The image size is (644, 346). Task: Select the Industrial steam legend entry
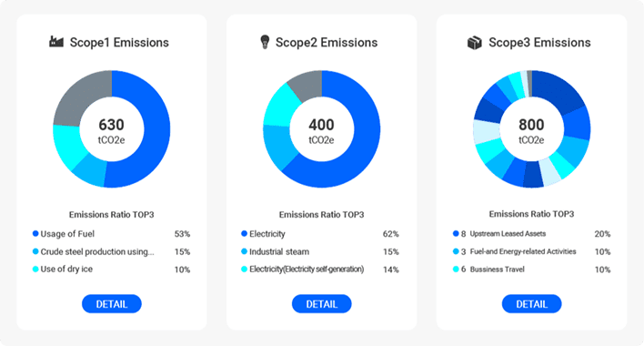pyautogui.click(x=320, y=251)
